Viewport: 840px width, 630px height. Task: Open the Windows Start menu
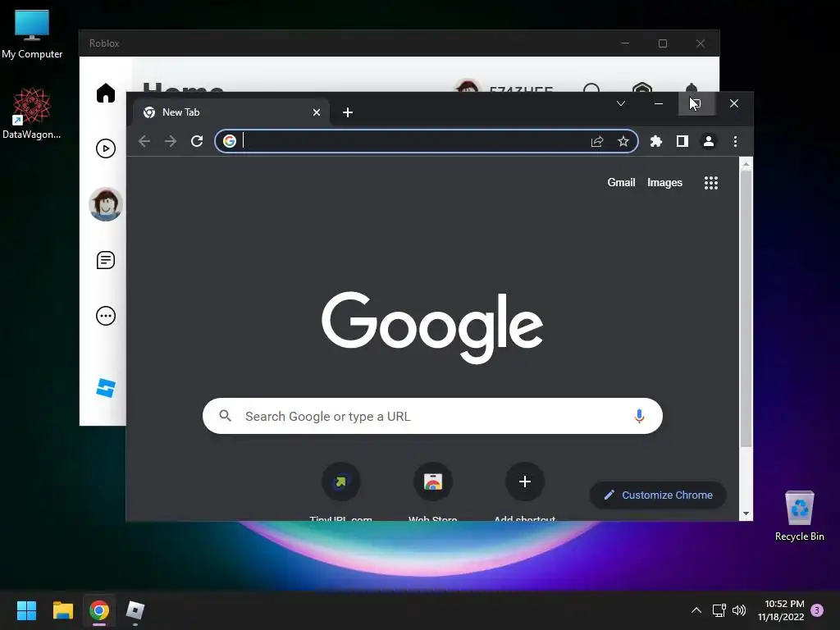(26, 610)
